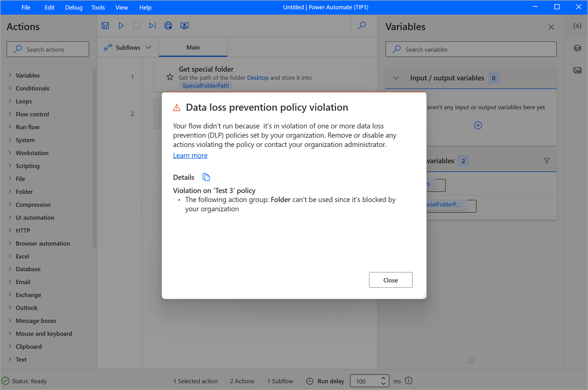
Task: Toggle the variables pane {x} icon
Action: coord(577,26)
